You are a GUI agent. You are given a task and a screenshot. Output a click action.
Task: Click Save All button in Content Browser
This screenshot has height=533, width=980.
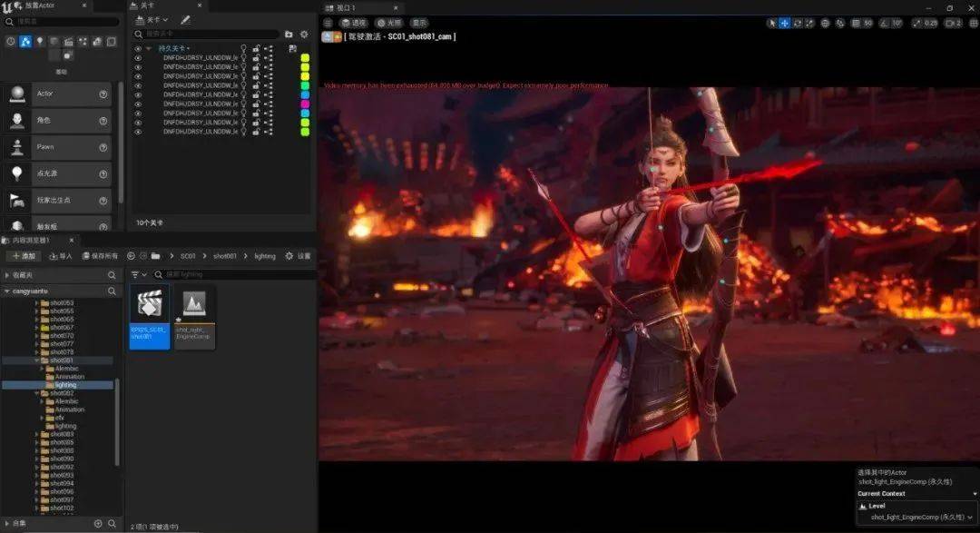tap(100, 256)
